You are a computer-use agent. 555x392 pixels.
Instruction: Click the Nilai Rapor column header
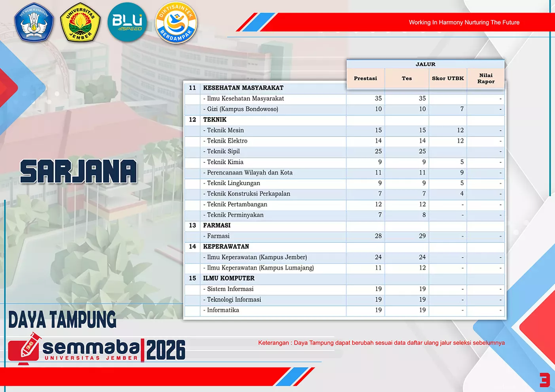click(x=486, y=78)
